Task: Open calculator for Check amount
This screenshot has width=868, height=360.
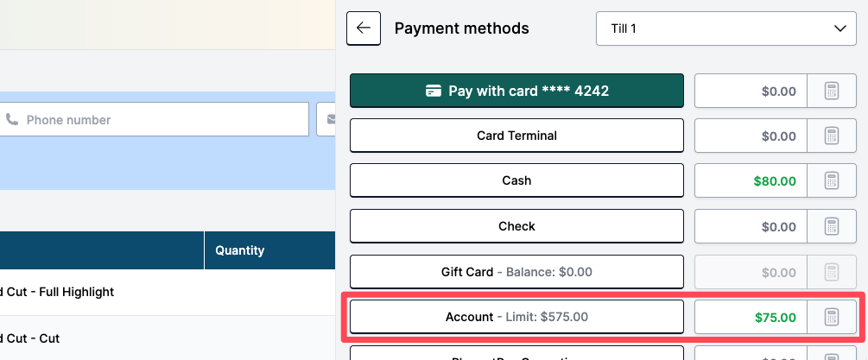Action: pos(831,226)
